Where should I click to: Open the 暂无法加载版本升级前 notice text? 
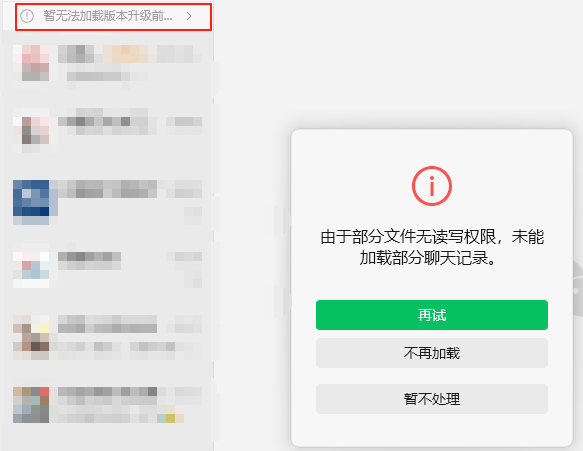(x=108, y=16)
